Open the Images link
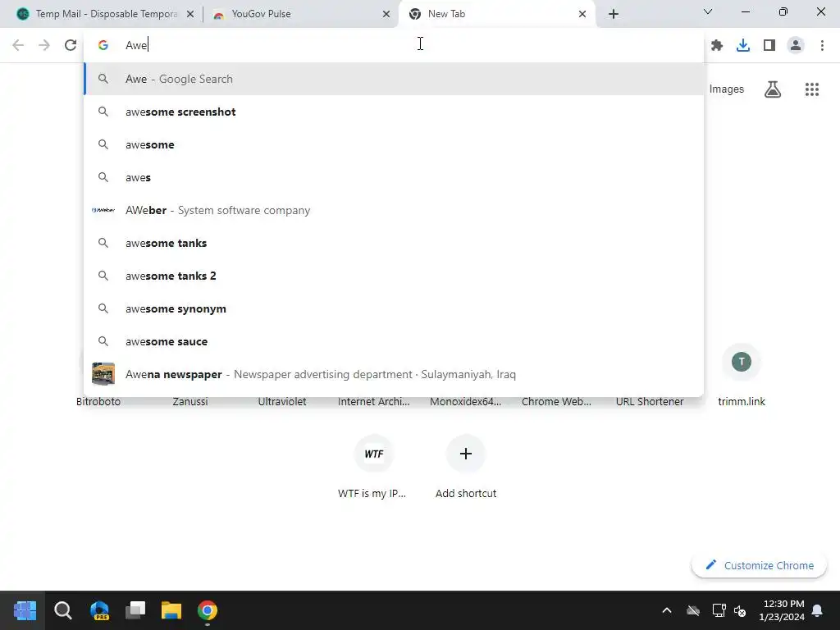The width and height of the screenshot is (840, 630). click(x=727, y=89)
